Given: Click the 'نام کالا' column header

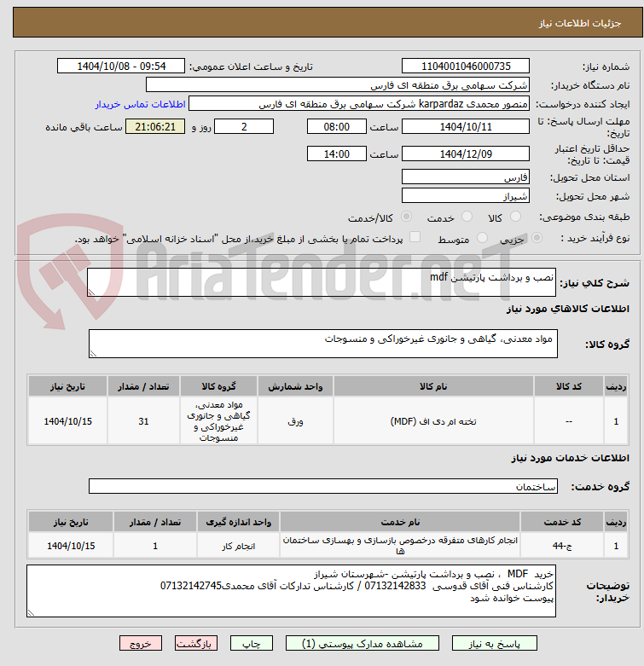Looking at the screenshot, I should pos(433,386).
